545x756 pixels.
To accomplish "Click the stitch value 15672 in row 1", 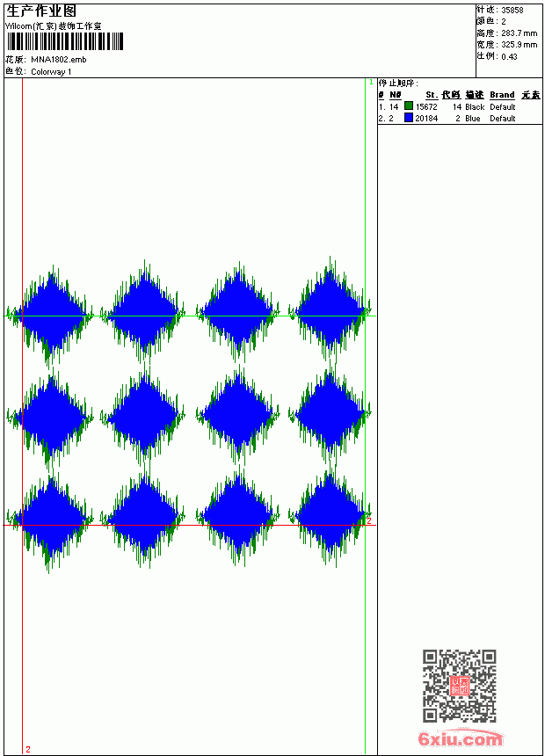I will pos(426,107).
